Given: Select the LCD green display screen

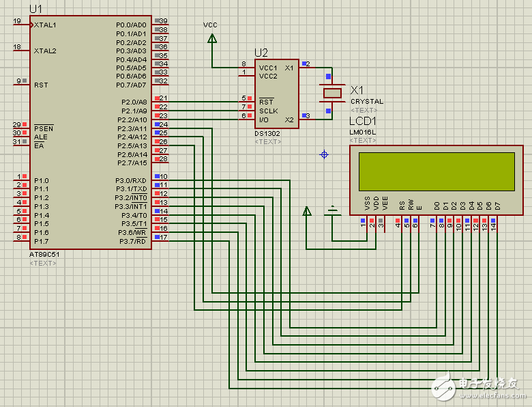Looking at the screenshot, I should (437, 171).
